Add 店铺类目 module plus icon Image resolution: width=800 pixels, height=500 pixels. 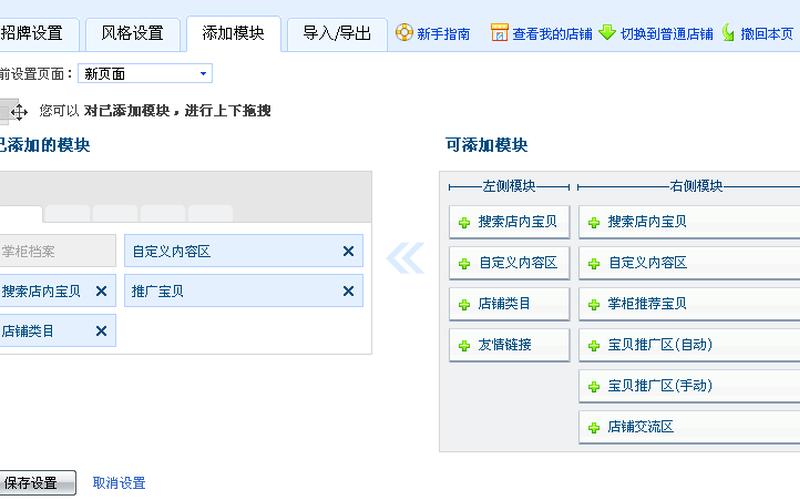pos(464,305)
